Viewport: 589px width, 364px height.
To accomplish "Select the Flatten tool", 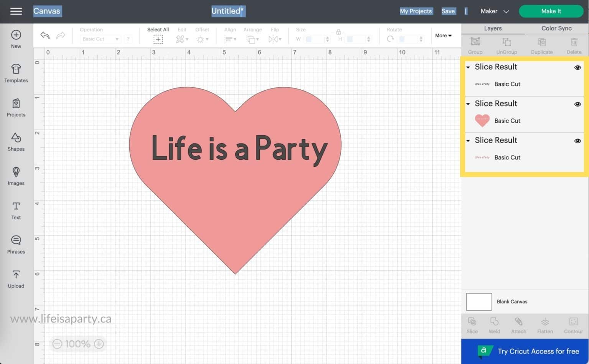I will pos(545,325).
